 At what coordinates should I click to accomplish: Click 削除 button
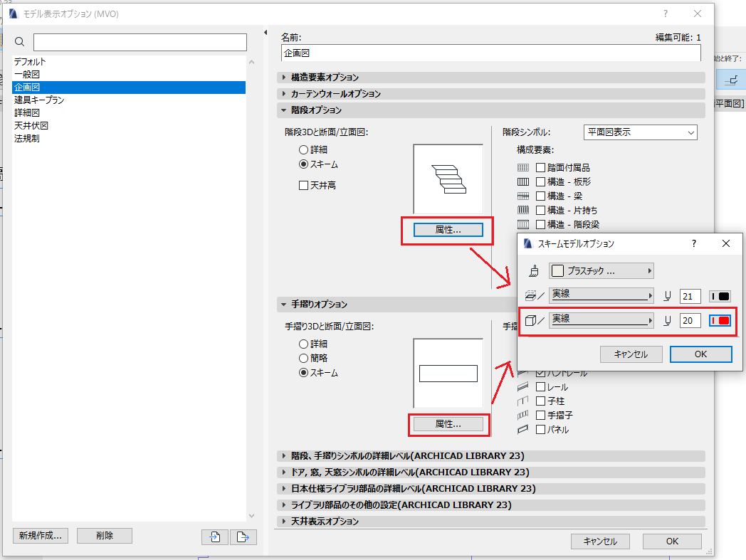pyautogui.click(x=105, y=536)
